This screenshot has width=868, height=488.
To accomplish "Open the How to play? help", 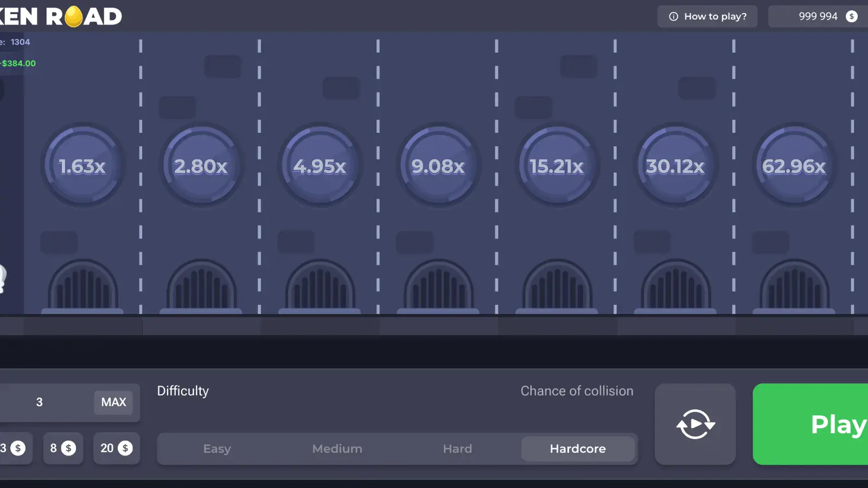I will click(707, 16).
